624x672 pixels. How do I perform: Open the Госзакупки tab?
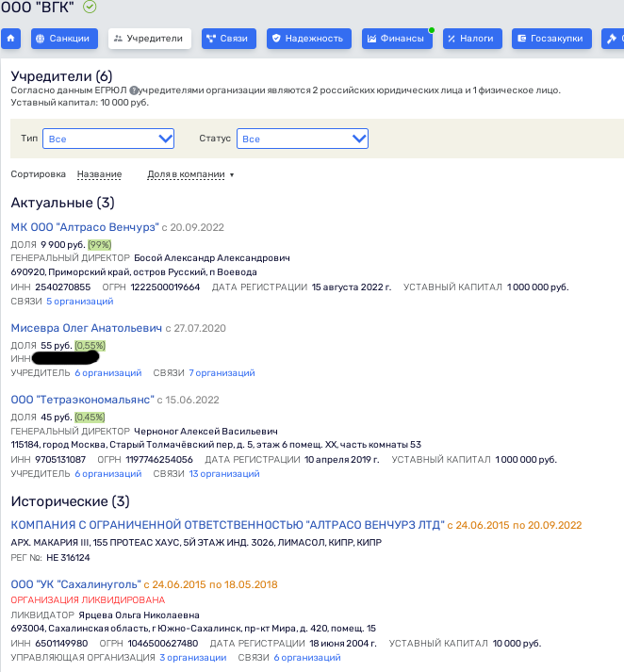click(551, 39)
